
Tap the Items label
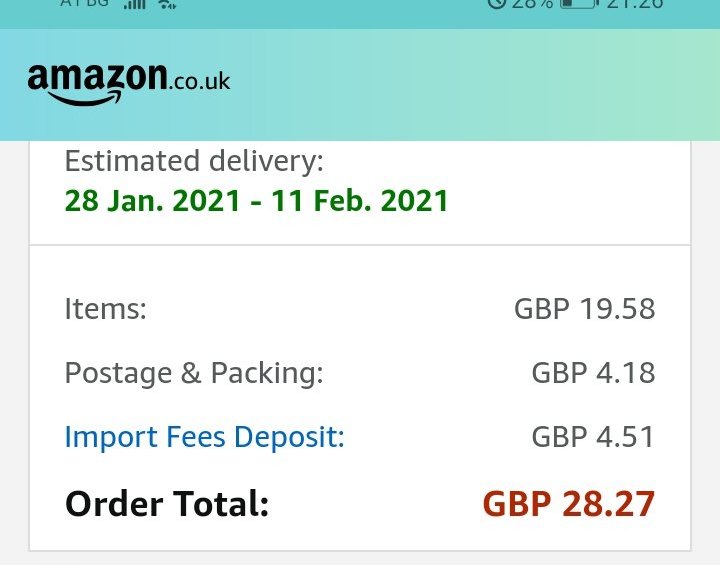tap(106, 309)
